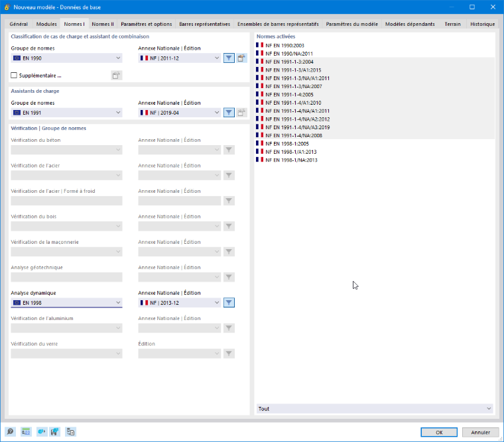The height and width of the screenshot is (442, 504).
Task: Select NF EN 1991-1-4/NA/A1:2011 list entry
Action: point(375,111)
